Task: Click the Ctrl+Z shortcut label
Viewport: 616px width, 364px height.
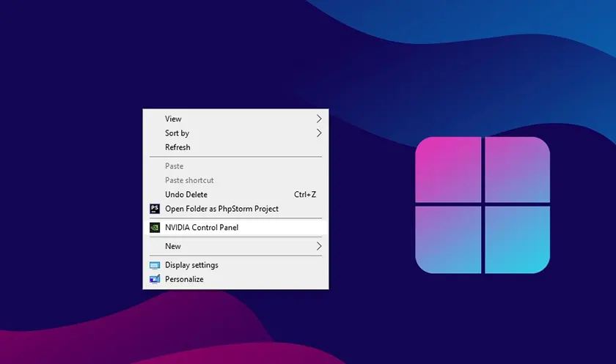Action: pyautogui.click(x=305, y=195)
